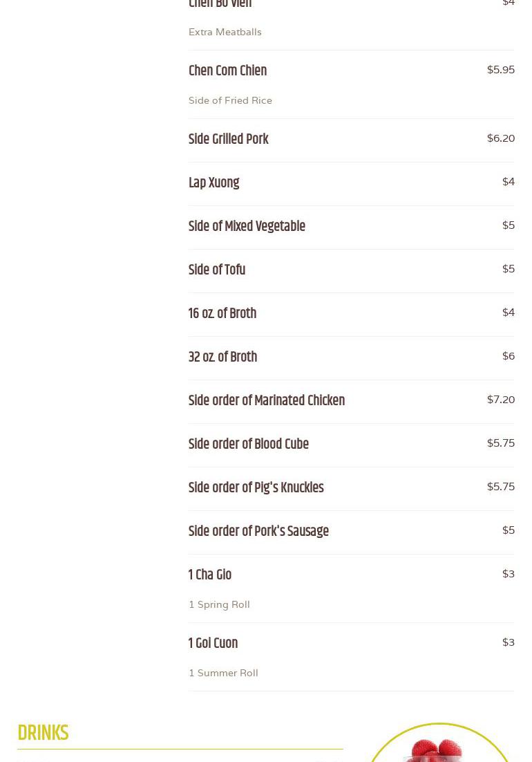Select Side order of Pork's Sausage
Screen dimensions: 532x762
tap(258, 532)
